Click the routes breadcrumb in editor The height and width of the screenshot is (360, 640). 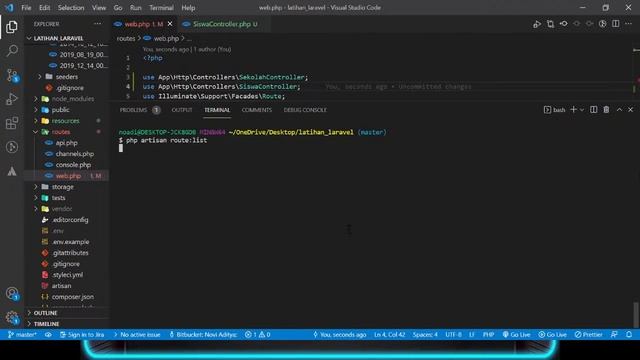click(x=126, y=38)
